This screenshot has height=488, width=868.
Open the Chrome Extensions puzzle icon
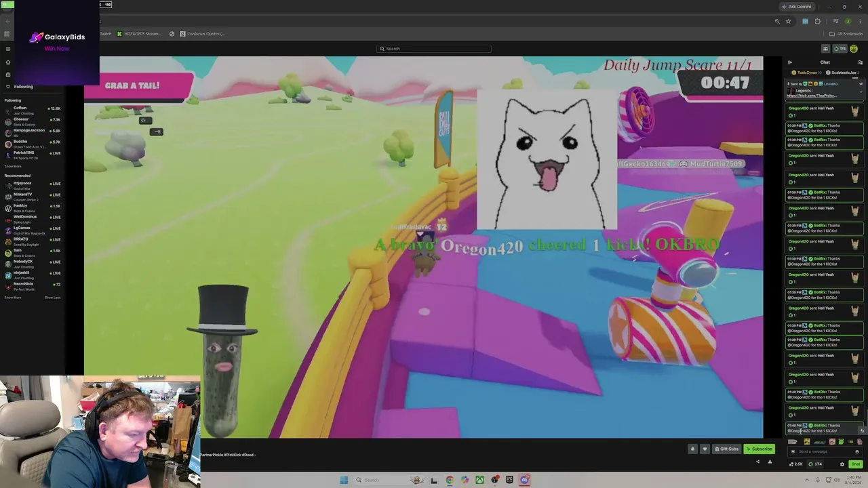[818, 22]
